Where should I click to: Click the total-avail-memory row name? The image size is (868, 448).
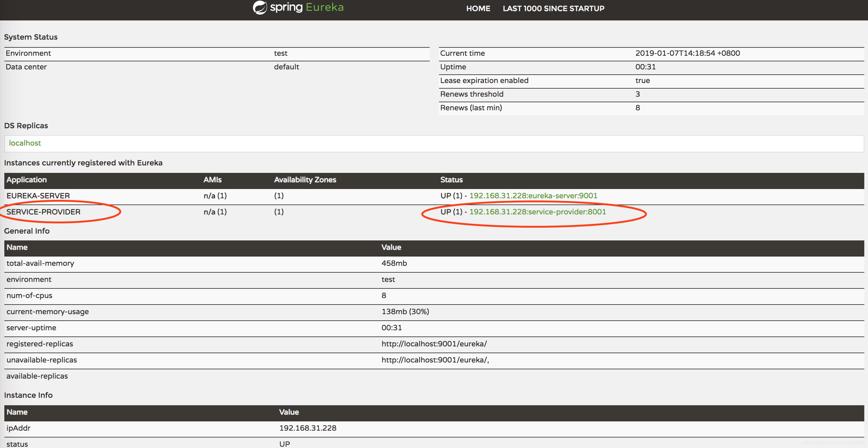point(40,263)
